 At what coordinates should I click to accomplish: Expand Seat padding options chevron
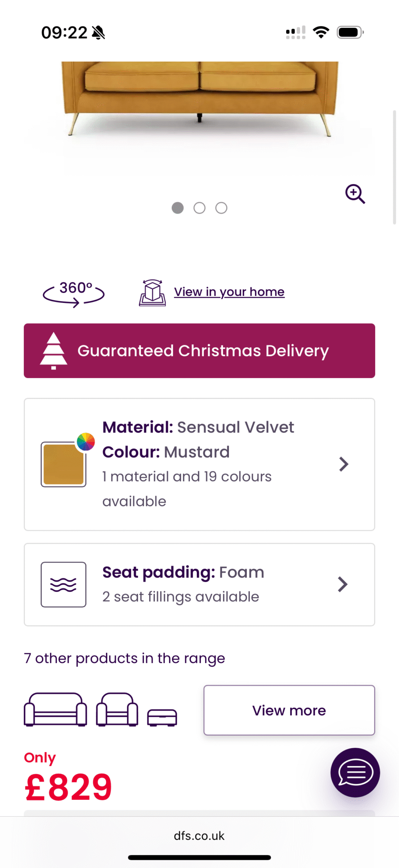343,584
